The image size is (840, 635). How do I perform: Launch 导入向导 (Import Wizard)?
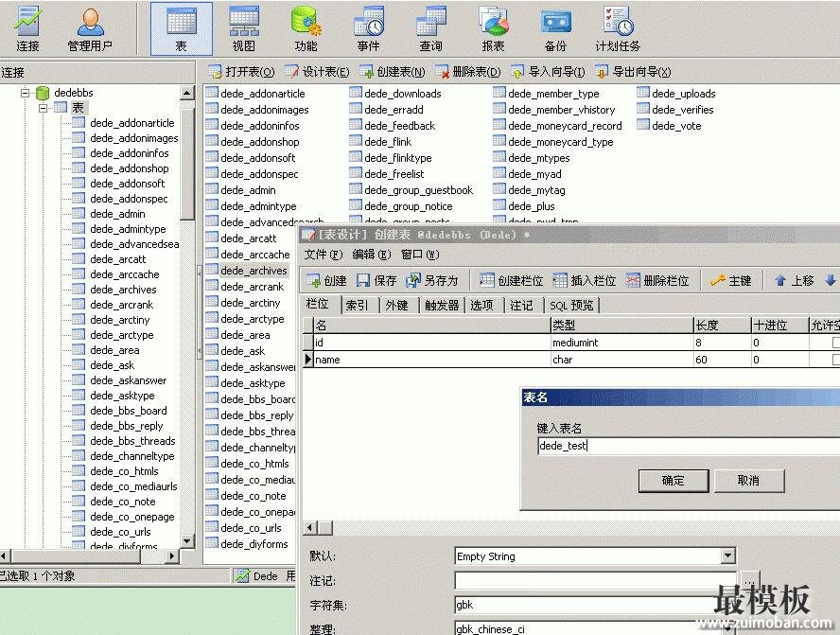[x=548, y=71]
